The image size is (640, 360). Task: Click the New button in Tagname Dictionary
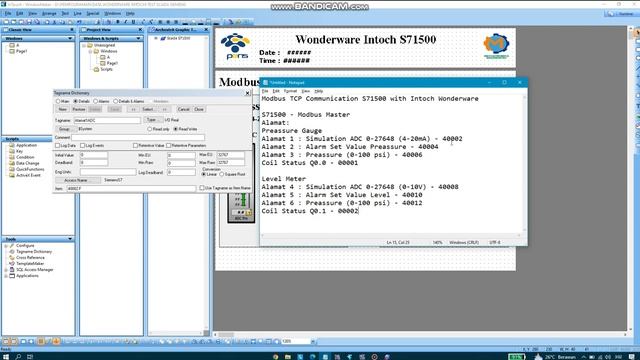coord(62,109)
